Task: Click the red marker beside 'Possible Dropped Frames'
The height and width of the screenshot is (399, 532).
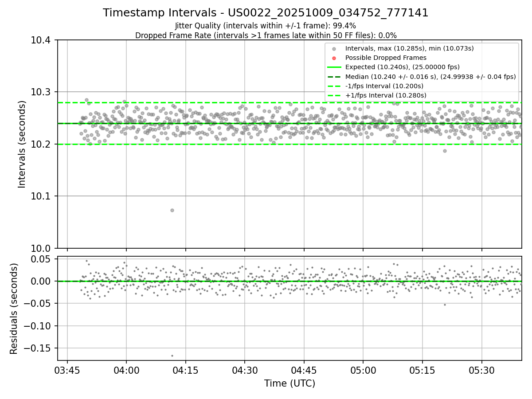Action: (x=334, y=58)
